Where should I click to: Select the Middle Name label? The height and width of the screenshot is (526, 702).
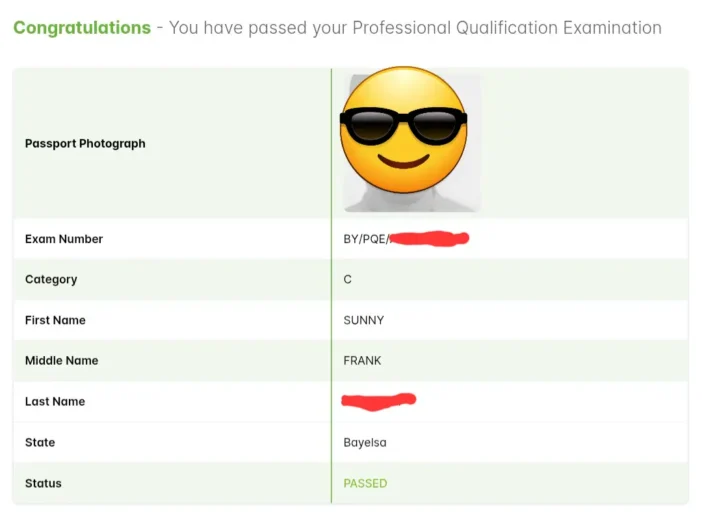(61, 361)
